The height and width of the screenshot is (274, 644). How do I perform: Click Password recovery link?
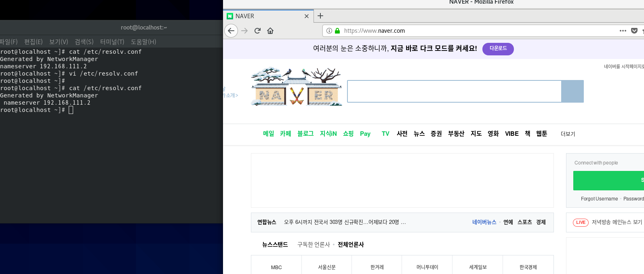pos(633,199)
